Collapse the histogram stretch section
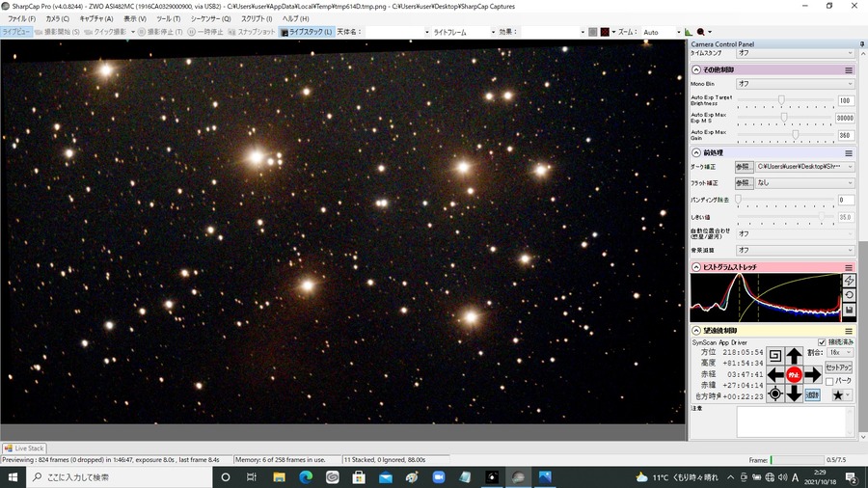Screen dimensions: 868x488 pos(695,267)
